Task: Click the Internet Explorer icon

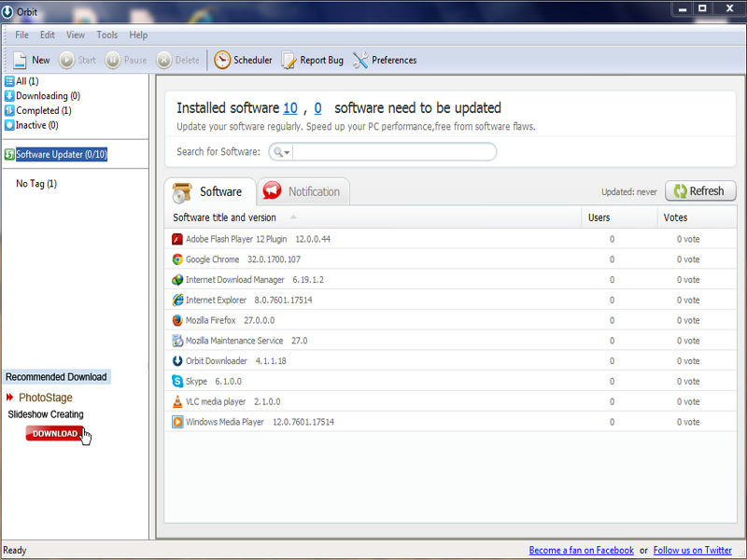Action: 177,300
